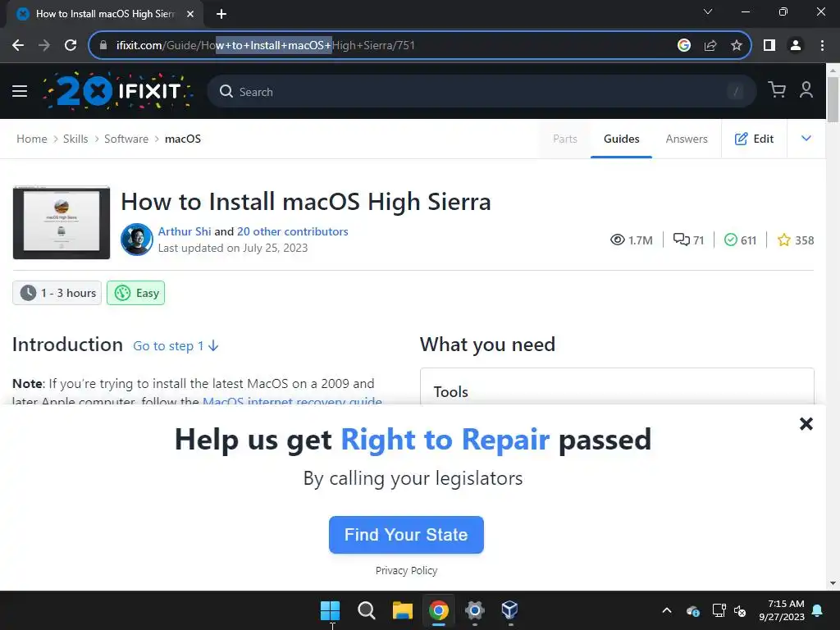View the 20 other contributors
840x630 pixels.
click(293, 231)
